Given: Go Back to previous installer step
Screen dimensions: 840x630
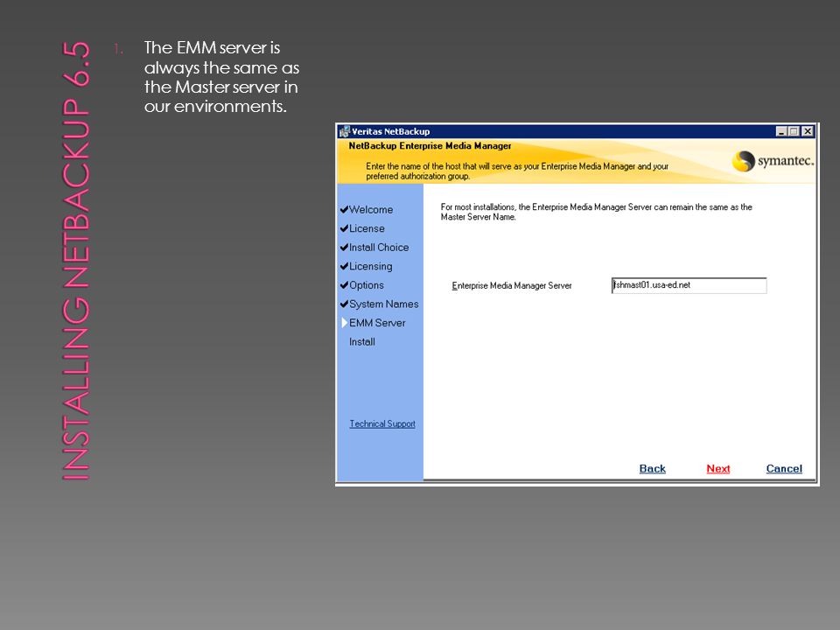Looking at the screenshot, I should pyautogui.click(x=652, y=469).
